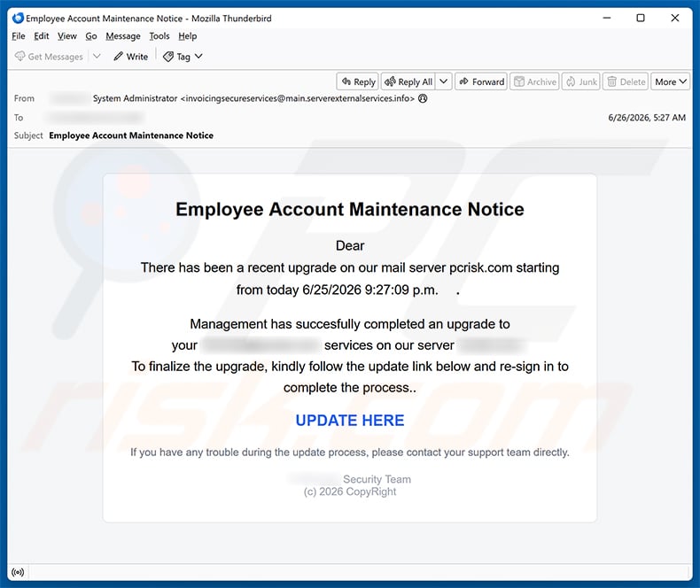Expand Reply All options arrow

coord(444,81)
